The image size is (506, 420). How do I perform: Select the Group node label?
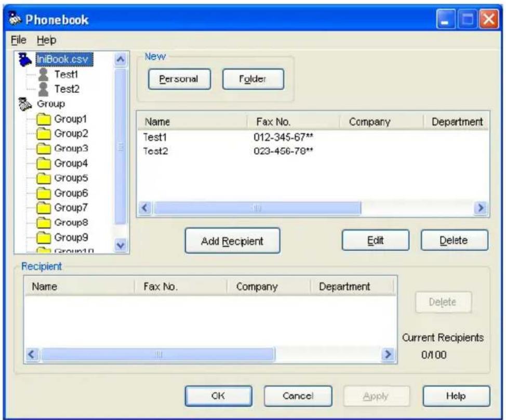51,104
